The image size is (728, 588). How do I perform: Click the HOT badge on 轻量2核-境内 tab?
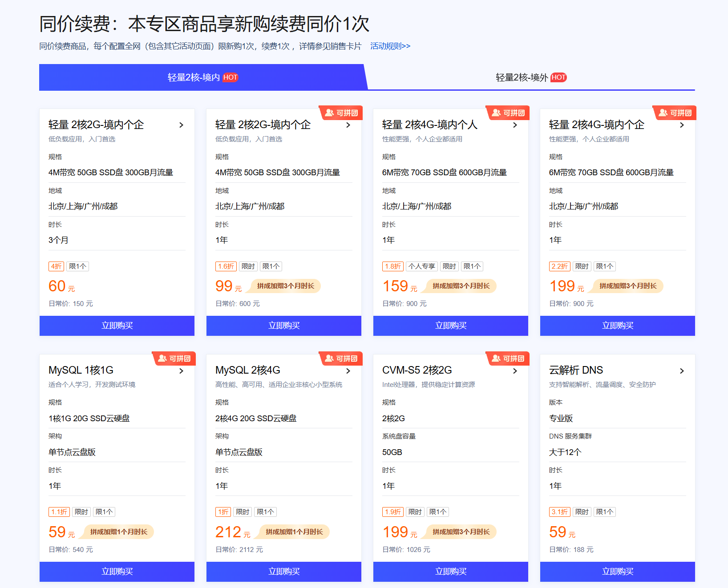point(231,77)
